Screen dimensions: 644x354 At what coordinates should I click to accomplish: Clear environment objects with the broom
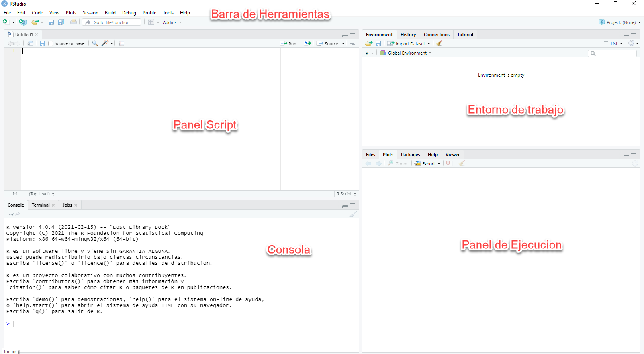click(x=440, y=43)
